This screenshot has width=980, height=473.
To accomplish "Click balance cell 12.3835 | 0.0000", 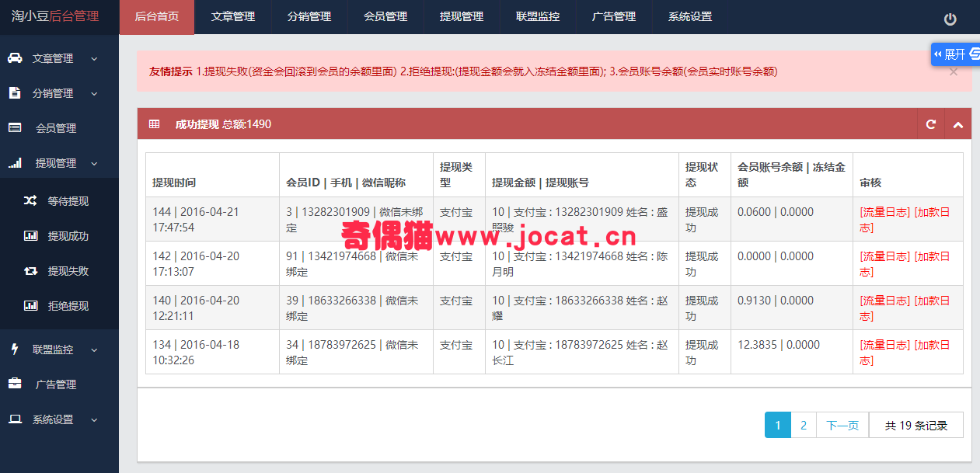I will (x=792, y=352).
